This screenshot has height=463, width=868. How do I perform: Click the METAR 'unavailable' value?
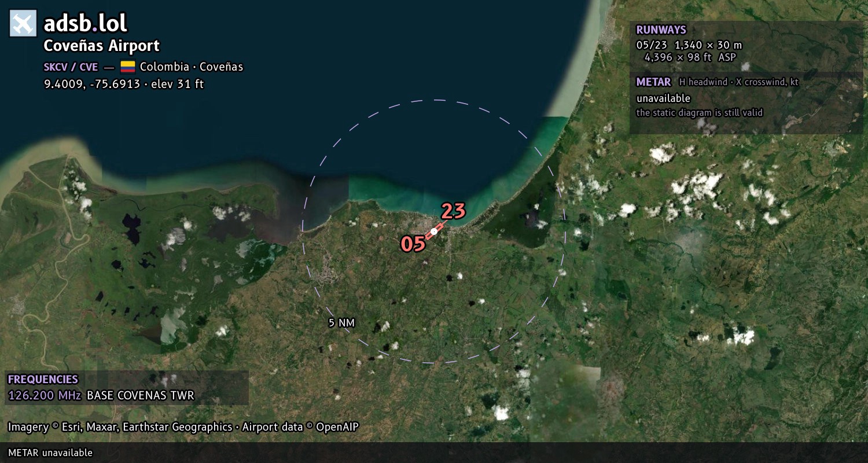coord(663,98)
